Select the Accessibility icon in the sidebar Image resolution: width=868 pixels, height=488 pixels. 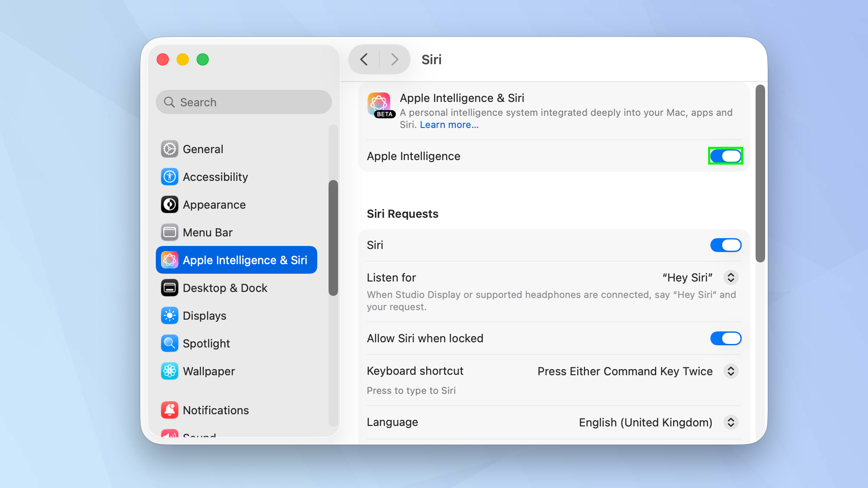pyautogui.click(x=169, y=177)
